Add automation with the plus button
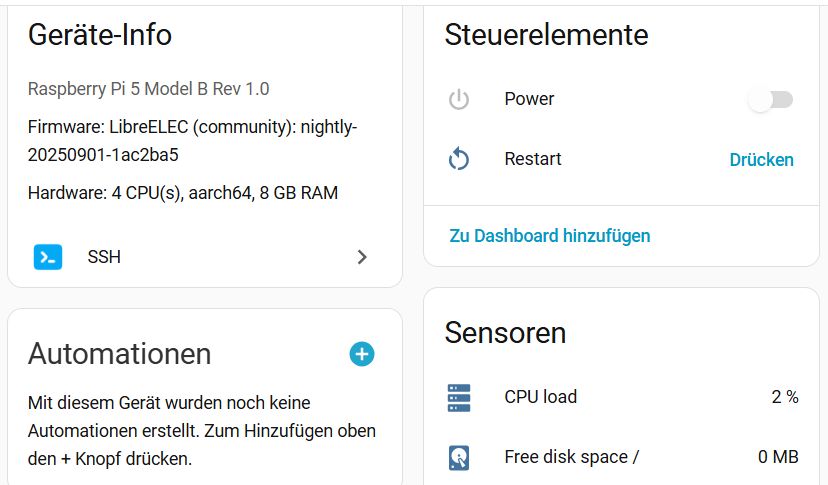Image resolution: width=828 pixels, height=485 pixels. (362, 354)
